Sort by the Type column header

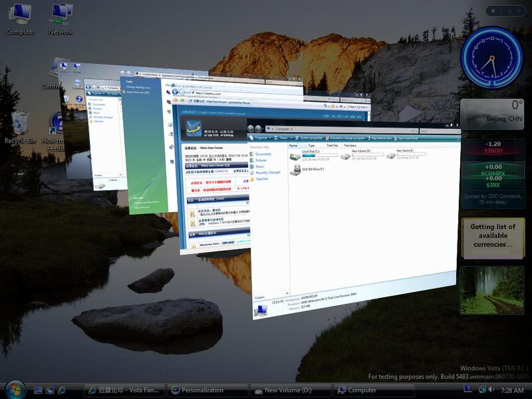(x=311, y=145)
